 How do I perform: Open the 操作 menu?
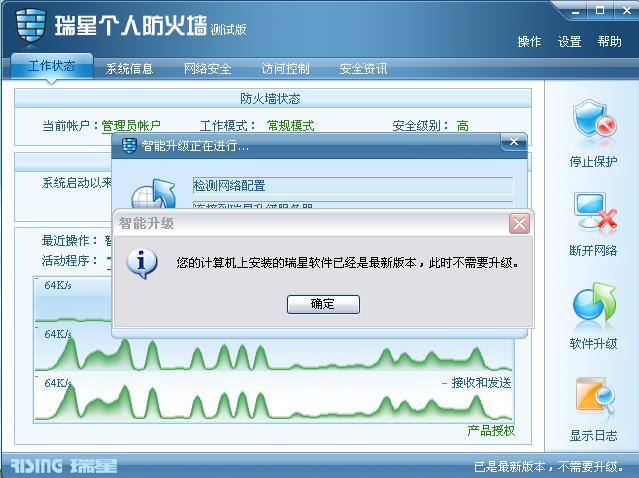click(529, 42)
